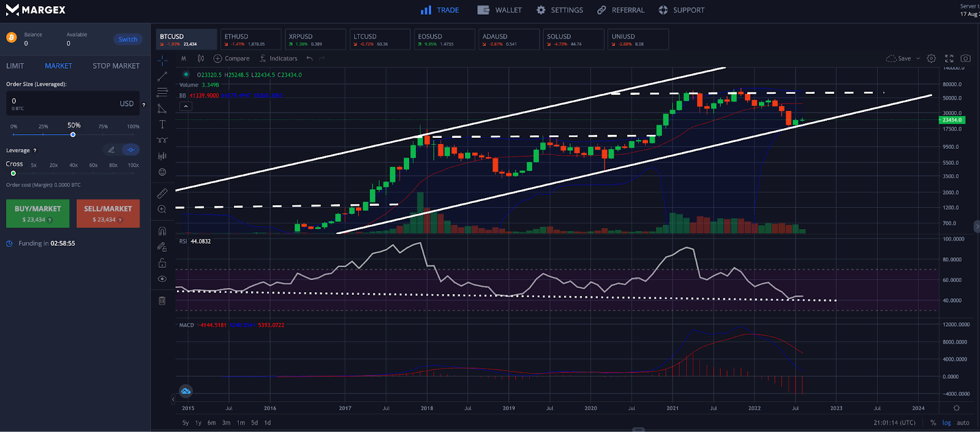Viewport: 980px width, 432px height.
Task: Click the trash icon to remove drawings
Action: pyautogui.click(x=162, y=301)
